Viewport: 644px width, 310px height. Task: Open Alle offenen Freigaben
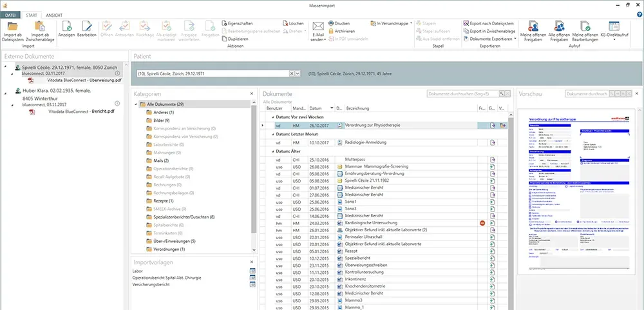click(x=559, y=32)
